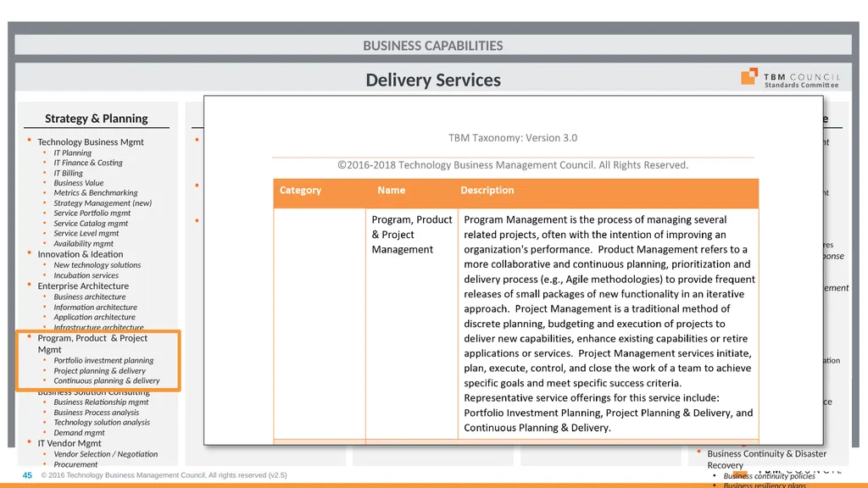This screenshot has height=488, width=868.
Task: Click the 'Availability mgmt' entry
Action: click(x=84, y=243)
